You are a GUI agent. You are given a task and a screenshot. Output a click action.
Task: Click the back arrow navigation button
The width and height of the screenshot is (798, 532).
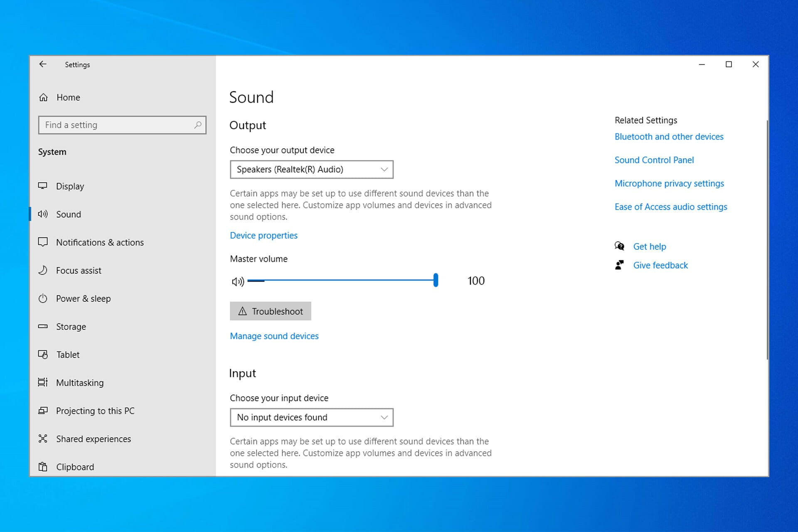click(x=43, y=64)
